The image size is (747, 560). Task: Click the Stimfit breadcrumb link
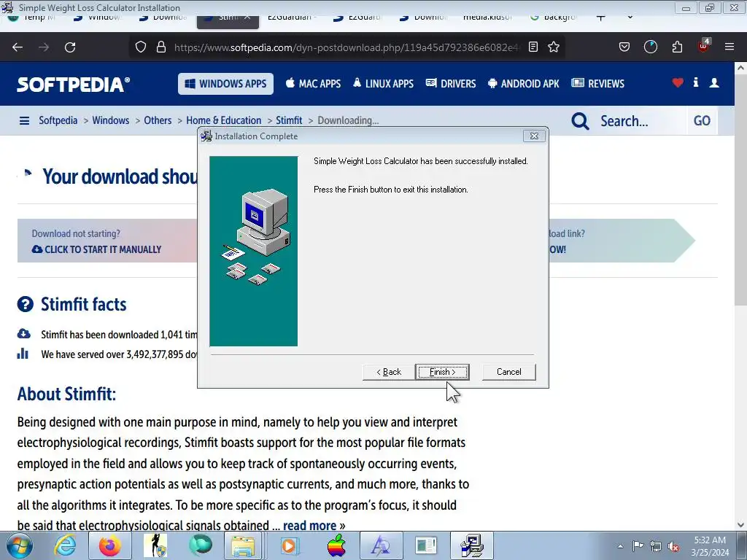pos(289,120)
